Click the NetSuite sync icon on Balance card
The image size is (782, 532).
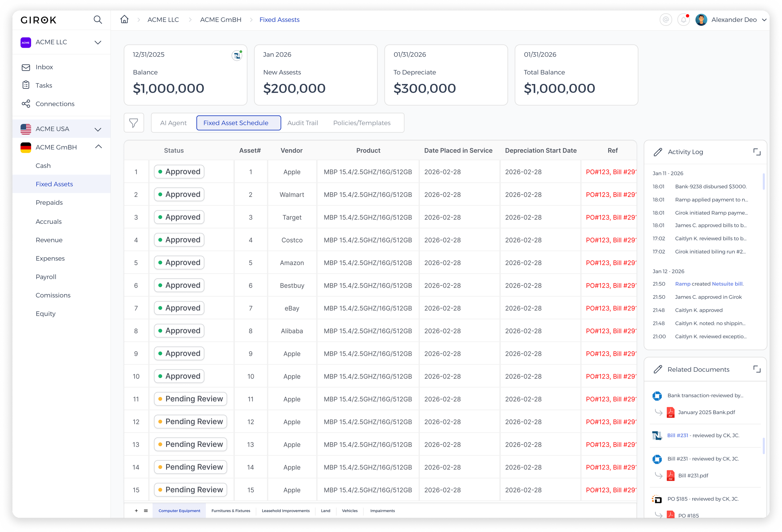237,56
